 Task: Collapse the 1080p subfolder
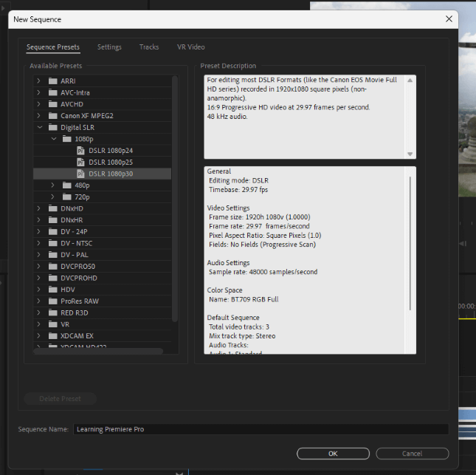[52, 139]
